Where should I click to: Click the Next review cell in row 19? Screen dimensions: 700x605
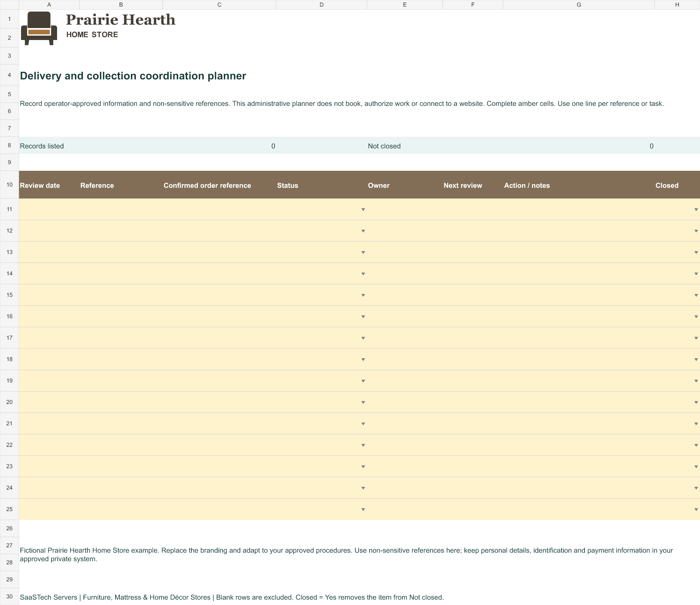473,381
